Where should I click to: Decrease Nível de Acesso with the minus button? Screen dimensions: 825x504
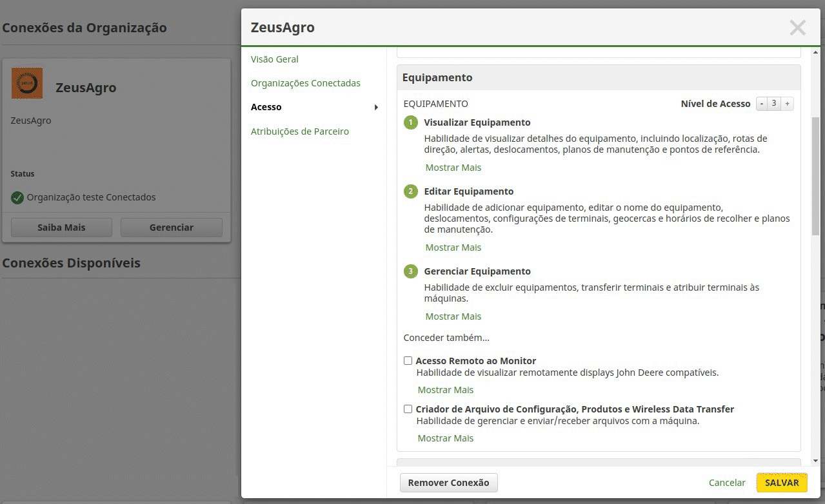762,104
